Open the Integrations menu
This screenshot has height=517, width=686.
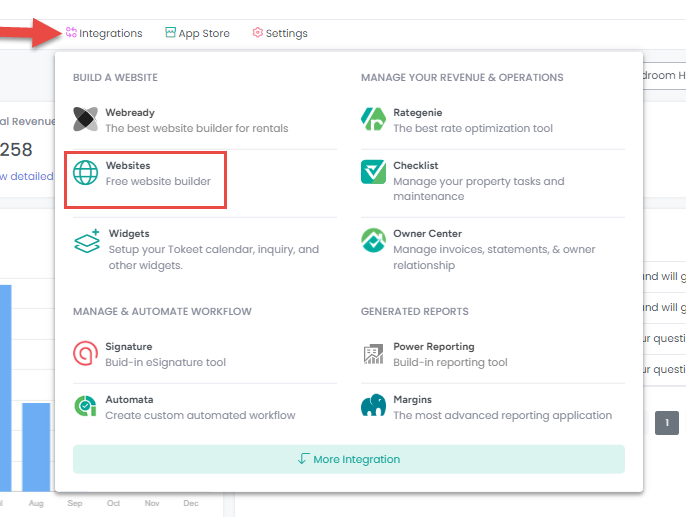pos(104,33)
